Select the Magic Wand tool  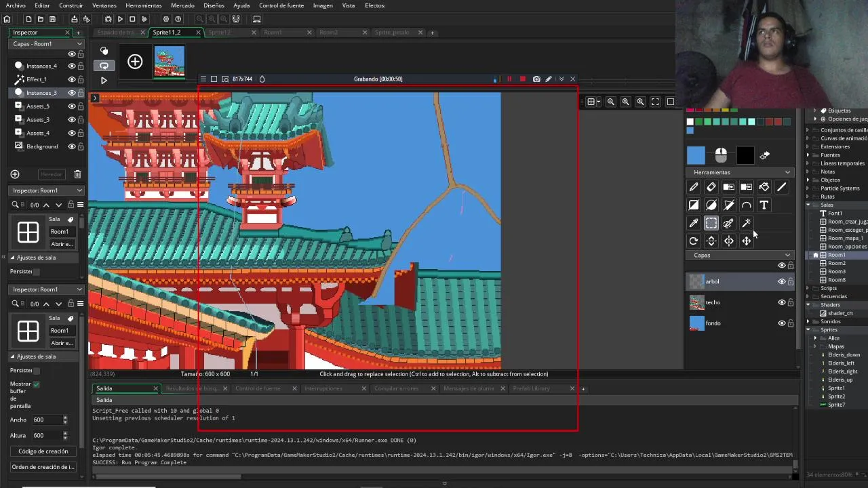point(746,223)
